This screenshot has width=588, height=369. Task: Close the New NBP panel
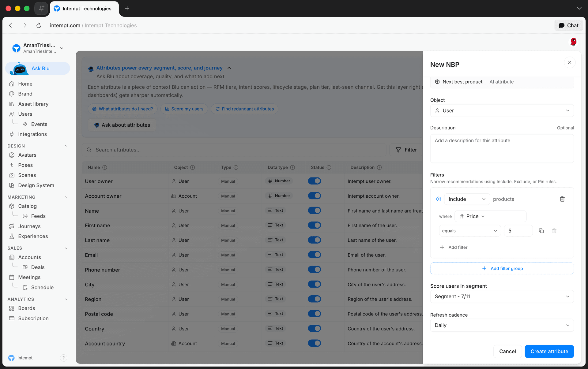[570, 62]
